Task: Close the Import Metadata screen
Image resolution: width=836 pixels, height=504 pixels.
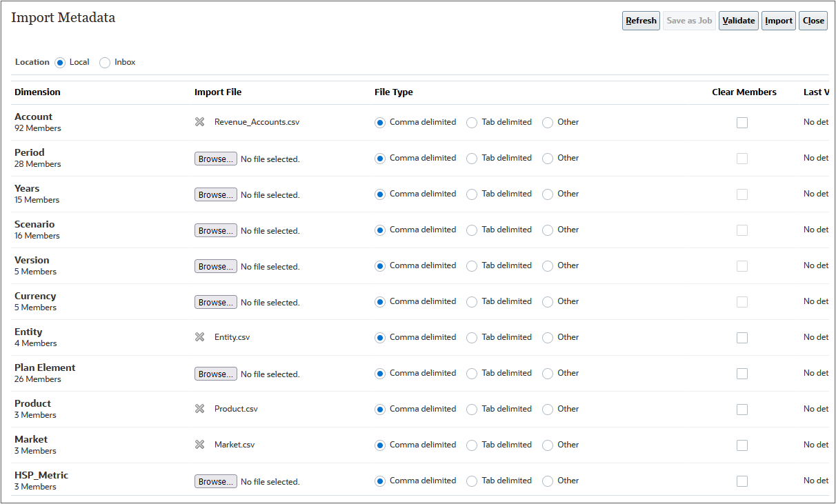Action: click(813, 20)
